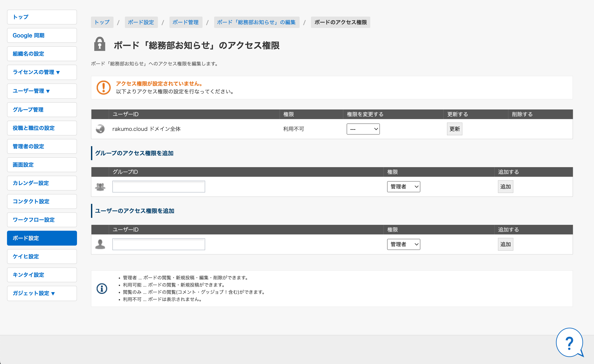Open the domain permission change dropdown

click(363, 129)
